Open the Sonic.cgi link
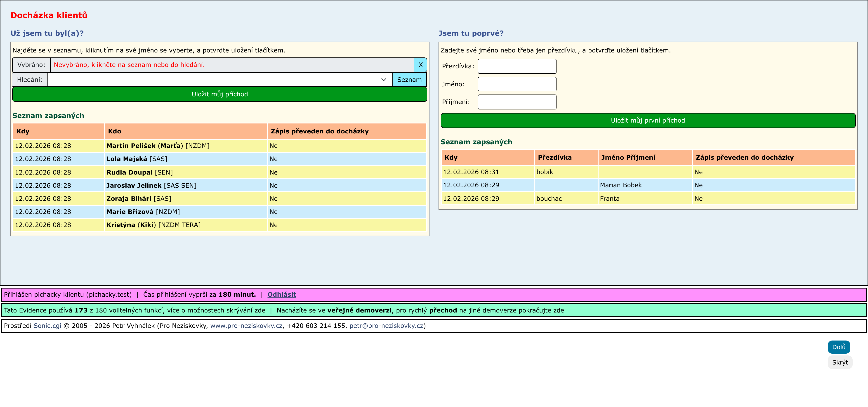Viewport: 868px width, 407px height. coord(47,325)
